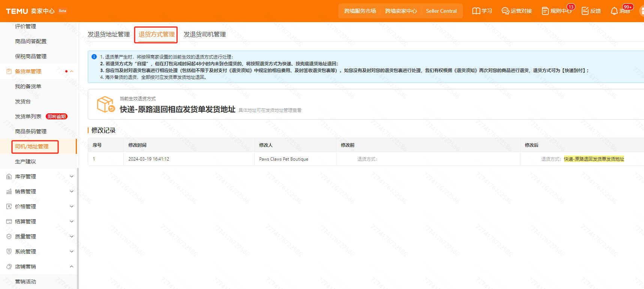644x289 pixels.
Task: Click the 库存管理 warehouse icon
Action: 9,176
